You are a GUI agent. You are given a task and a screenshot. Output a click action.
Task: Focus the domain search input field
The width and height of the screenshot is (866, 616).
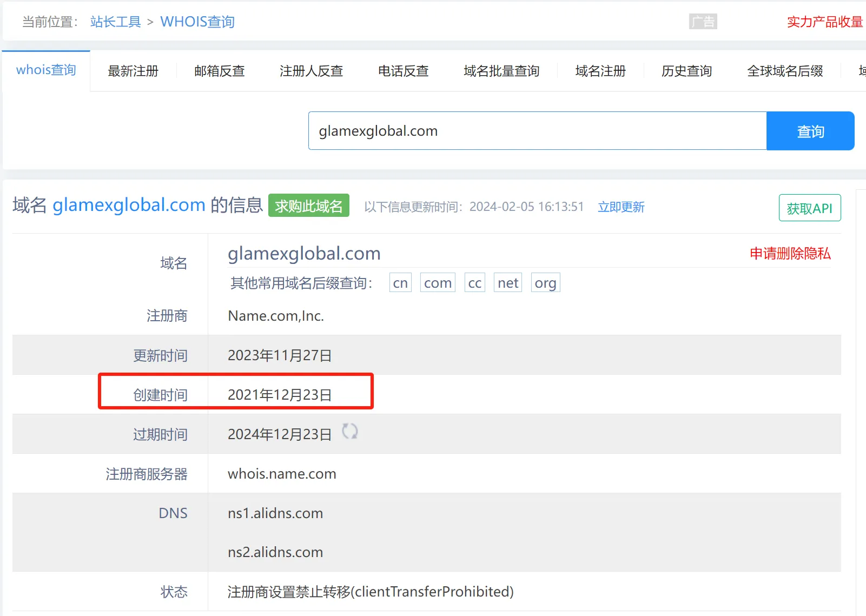click(x=538, y=131)
